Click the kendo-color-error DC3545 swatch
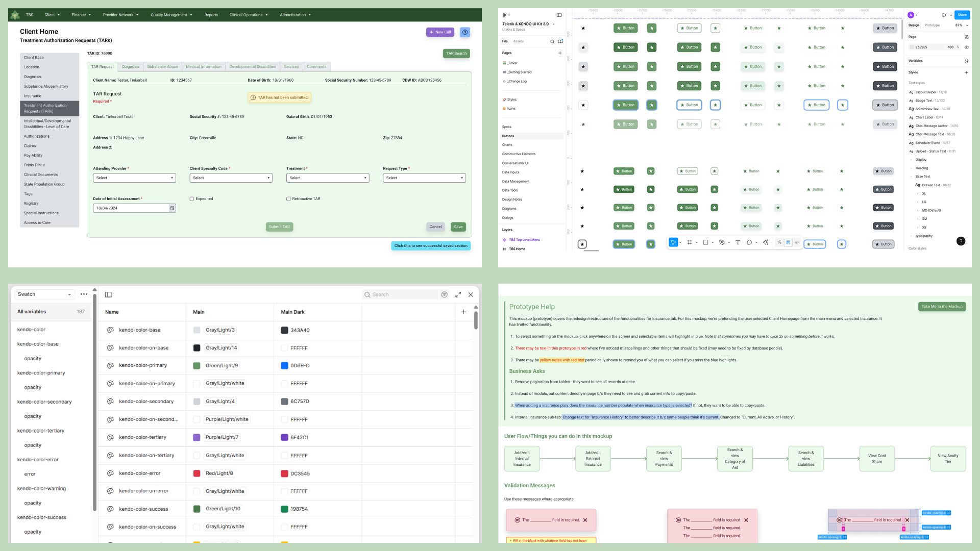The height and width of the screenshot is (551, 980). click(284, 473)
